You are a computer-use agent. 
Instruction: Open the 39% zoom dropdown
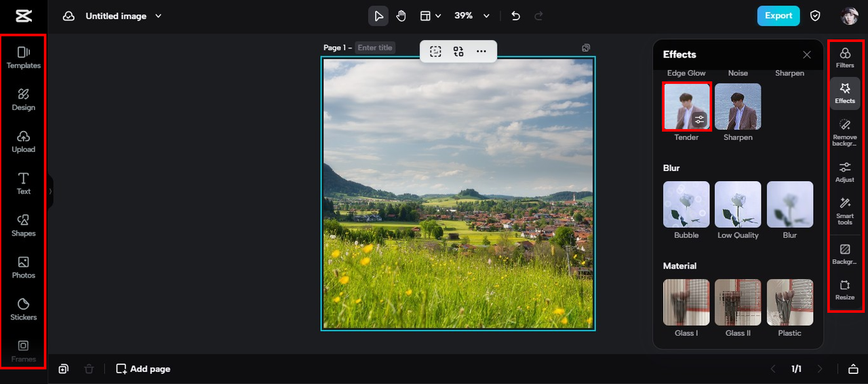(472, 16)
